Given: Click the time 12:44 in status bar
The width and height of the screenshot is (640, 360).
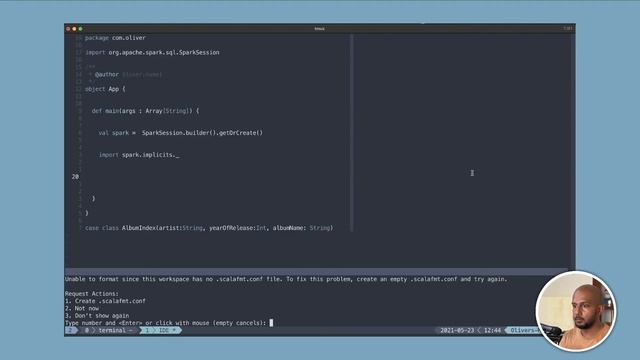Looking at the screenshot, I should pyautogui.click(x=492, y=330).
